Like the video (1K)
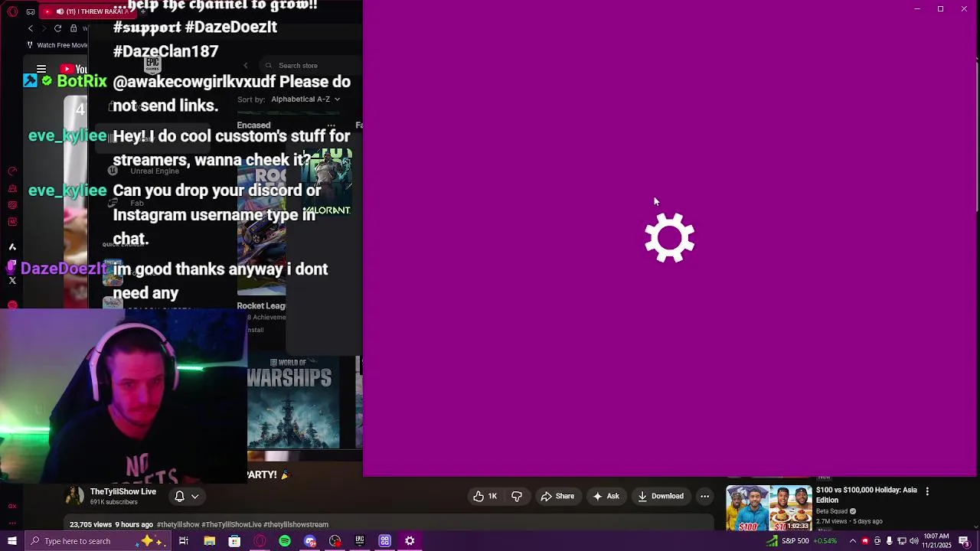The image size is (980, 551). (x=485, y=496)
